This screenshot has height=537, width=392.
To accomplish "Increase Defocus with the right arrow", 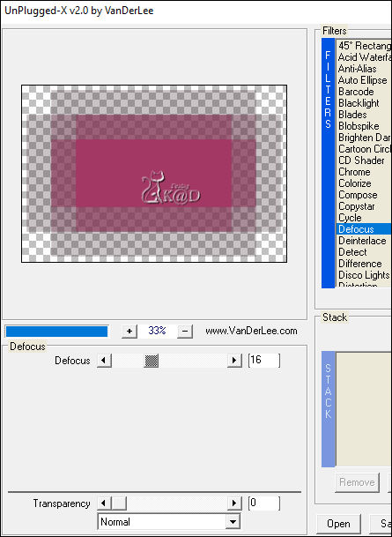I will pyautogui.click(x=234, y=361).
